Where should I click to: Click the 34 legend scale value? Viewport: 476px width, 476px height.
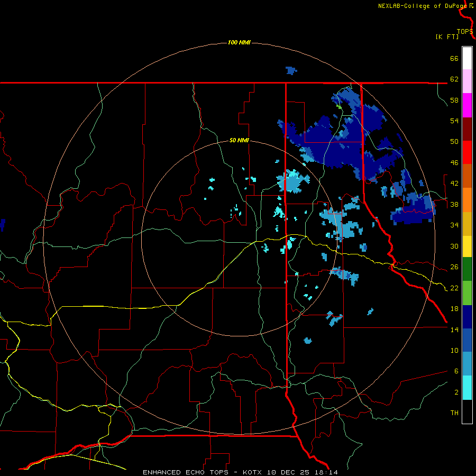click(454, 225)
